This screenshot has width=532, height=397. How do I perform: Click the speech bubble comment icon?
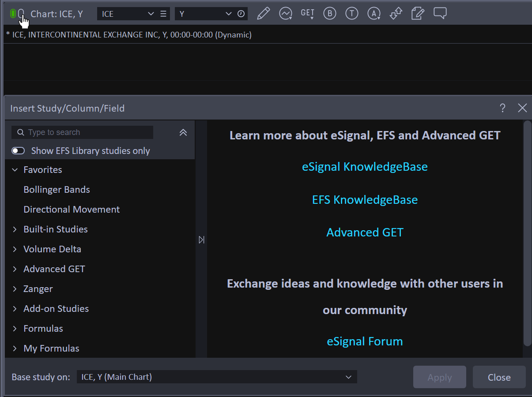[440, 14]
